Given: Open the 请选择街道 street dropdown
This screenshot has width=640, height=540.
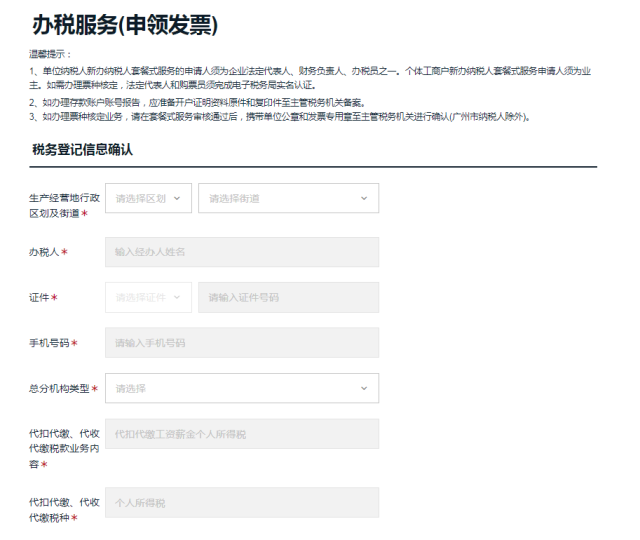Looking at the screenshot, I should tap(289, 198).
